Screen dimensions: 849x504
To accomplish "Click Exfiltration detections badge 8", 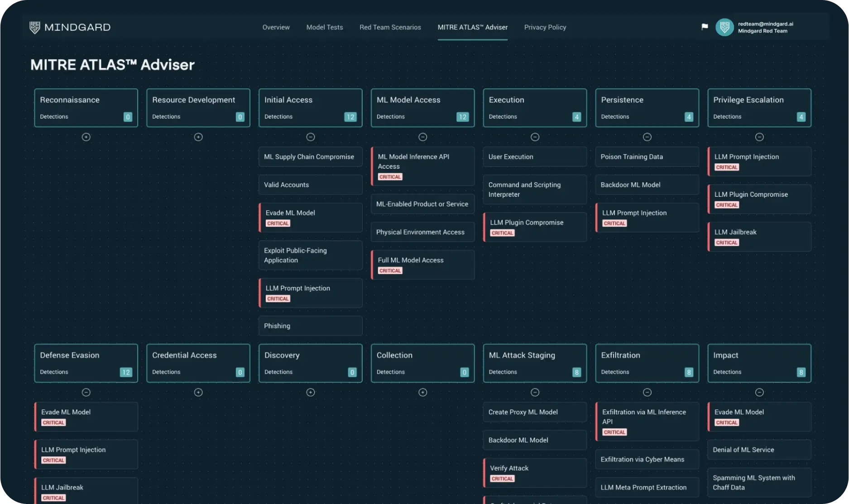I will pos(689,372).
